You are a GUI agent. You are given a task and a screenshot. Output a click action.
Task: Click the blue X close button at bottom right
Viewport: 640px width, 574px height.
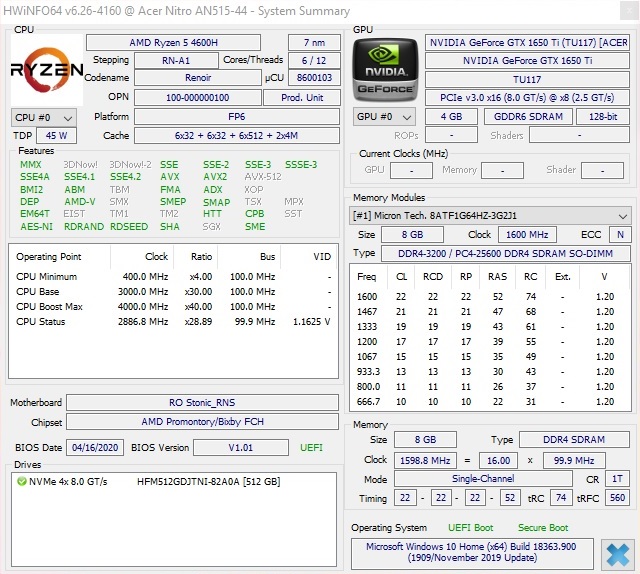pos(618,555)
